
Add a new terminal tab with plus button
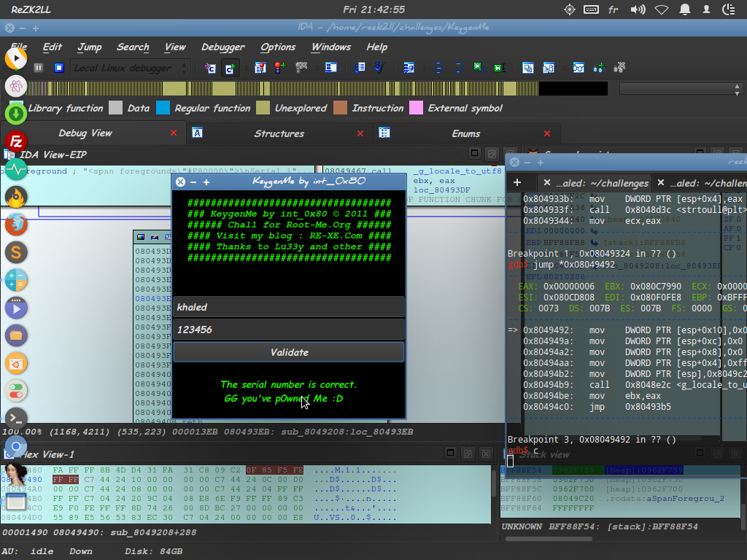[517, 182]
